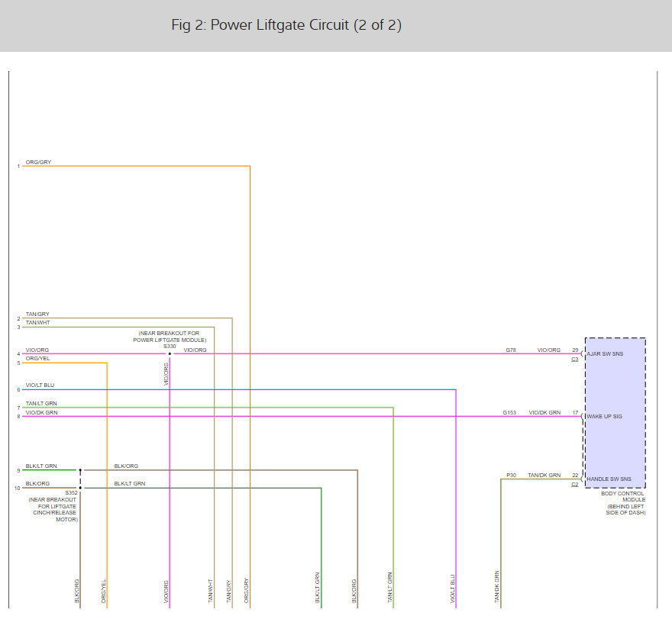Click BCM pin number 22
Viewport: 672px width, 629px height.
(575, 475)
